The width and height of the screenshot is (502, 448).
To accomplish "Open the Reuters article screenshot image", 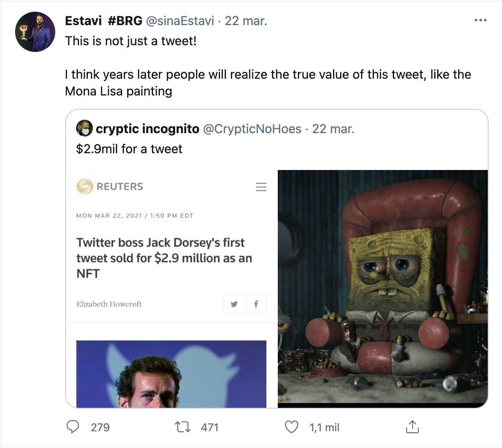I will pos(172,289).
